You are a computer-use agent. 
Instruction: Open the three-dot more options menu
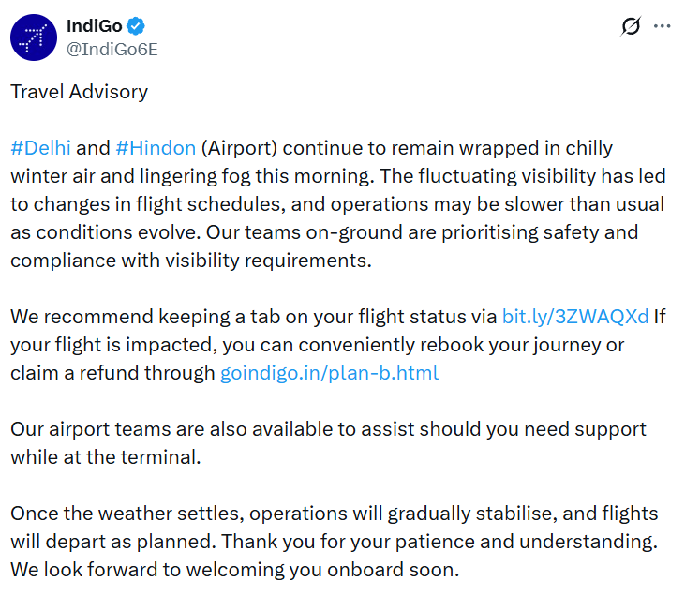662,27
